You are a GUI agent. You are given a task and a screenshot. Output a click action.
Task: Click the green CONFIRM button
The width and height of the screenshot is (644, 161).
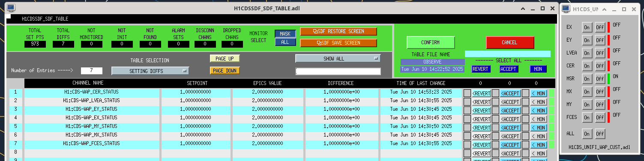click(x=430, y=43)
